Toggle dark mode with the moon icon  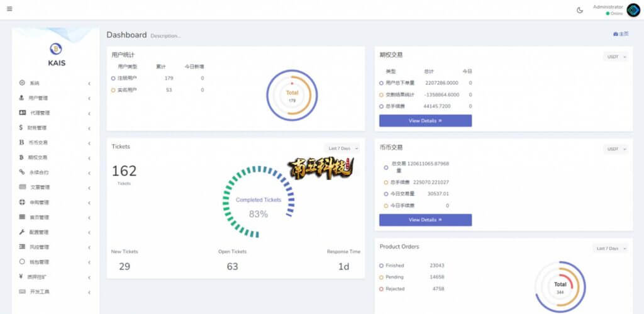pos(579,10)
